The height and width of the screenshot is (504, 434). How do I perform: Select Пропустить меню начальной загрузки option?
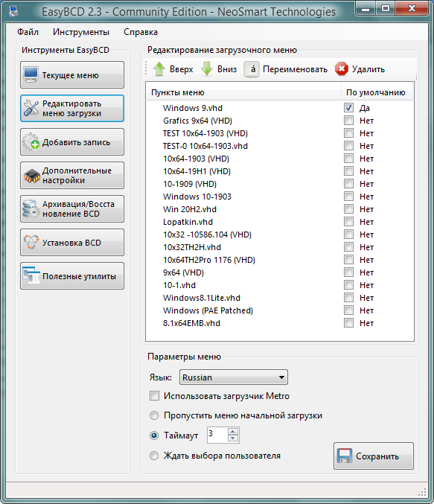(x=154, y=415)
